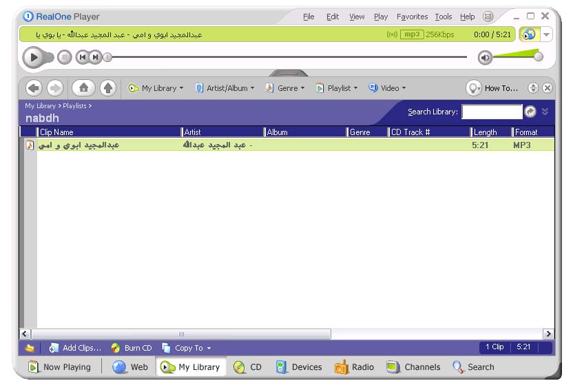Switch to the Channels tab
Viewport: 573px width, 392px height.
(x=413, y=367)
